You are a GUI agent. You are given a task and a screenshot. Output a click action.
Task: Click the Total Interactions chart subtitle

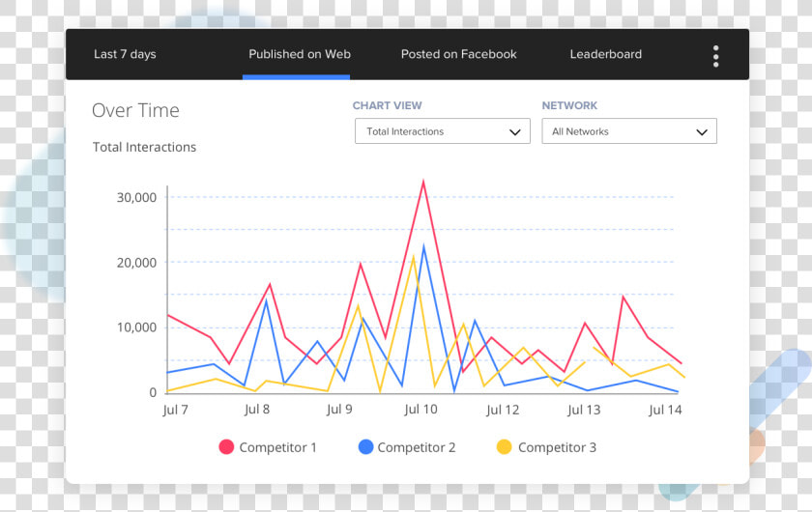point(144,147)
